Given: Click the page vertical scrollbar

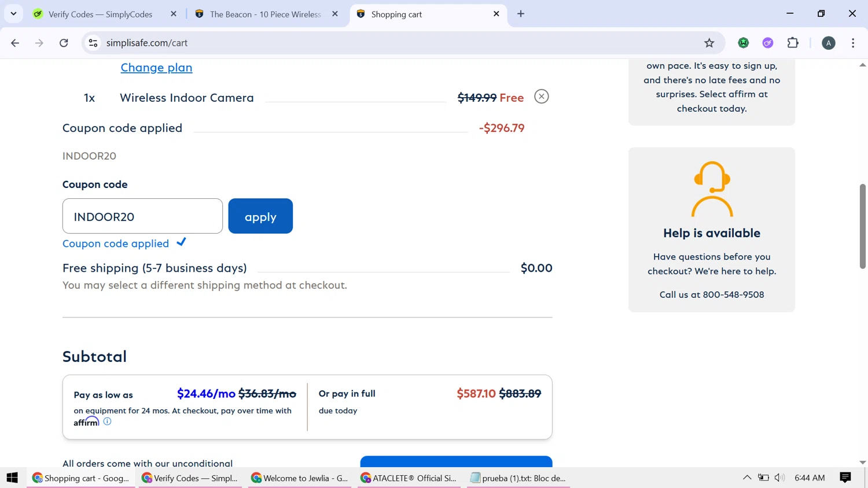Looking at the screenshot, I should pos(862,226).
